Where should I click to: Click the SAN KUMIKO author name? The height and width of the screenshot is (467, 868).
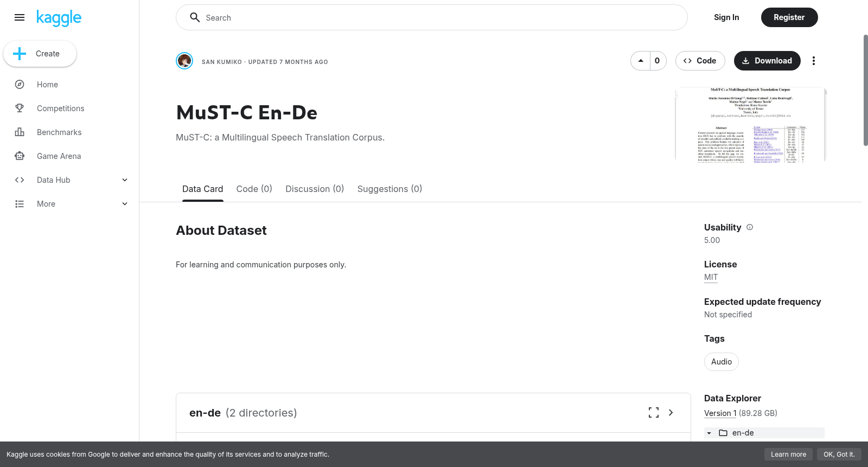[222, 62]
